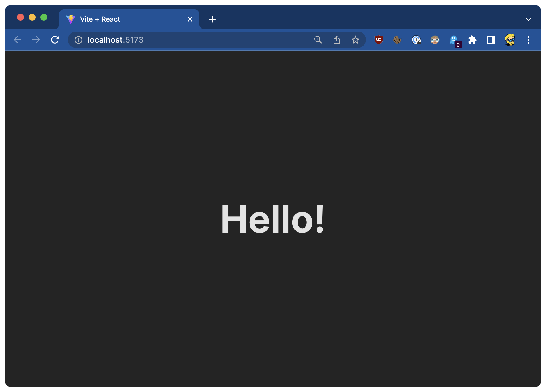This screenshot has width=546, height=392.
Task: View site information for localhost
Action: (78, 40)
